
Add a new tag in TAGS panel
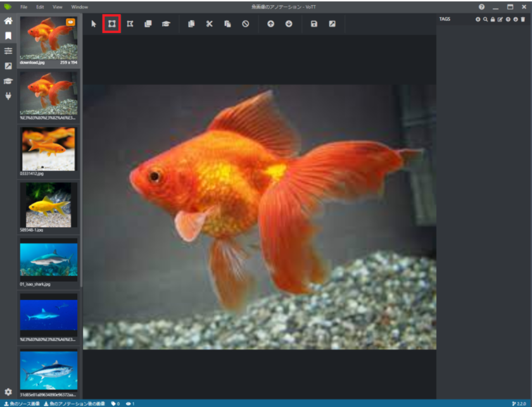pos(478,20)
